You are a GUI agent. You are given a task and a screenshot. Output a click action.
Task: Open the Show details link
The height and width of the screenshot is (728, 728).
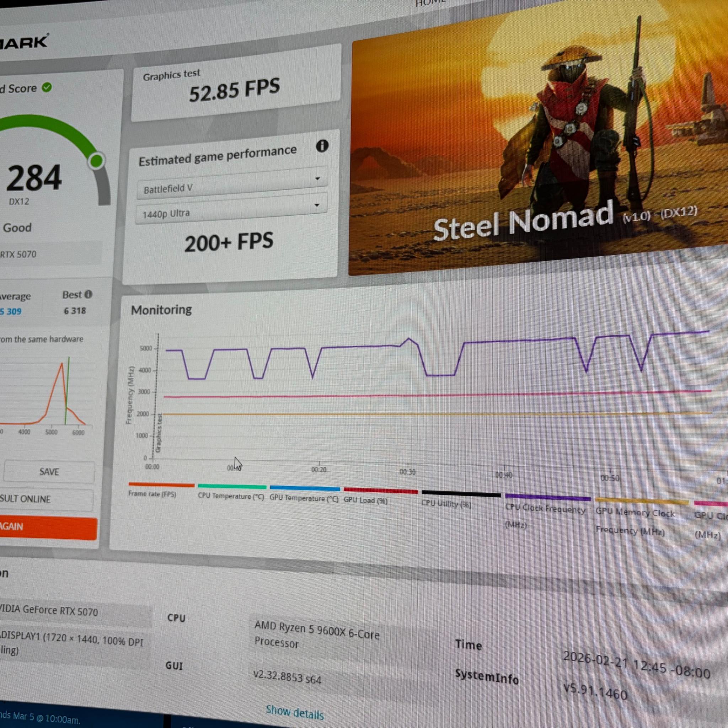tap(295, 713)
